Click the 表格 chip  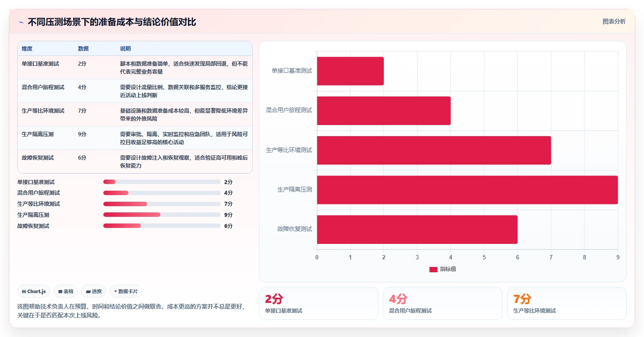pyautogui.click(x=66, y=291)
